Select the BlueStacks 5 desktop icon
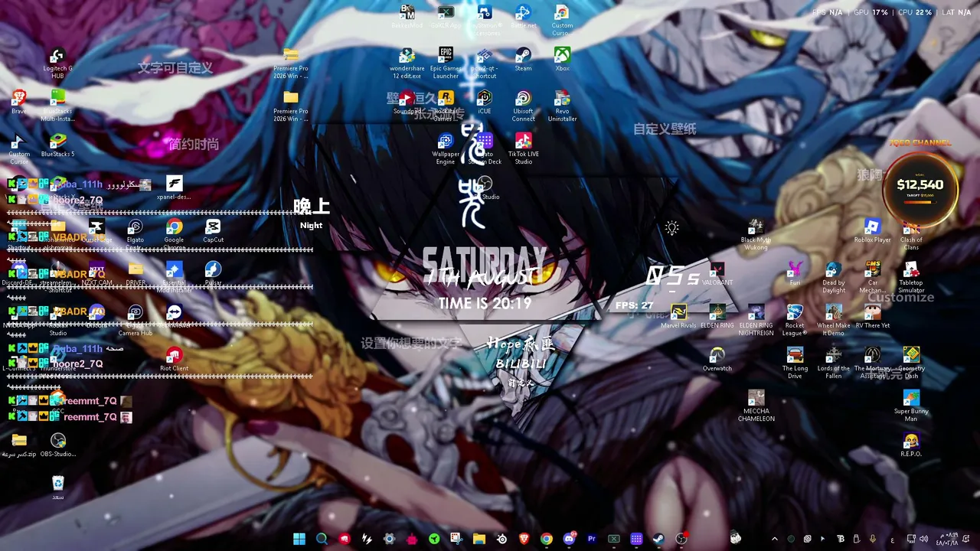The width and height of the screenshot is (980, 551). (57, 146)
